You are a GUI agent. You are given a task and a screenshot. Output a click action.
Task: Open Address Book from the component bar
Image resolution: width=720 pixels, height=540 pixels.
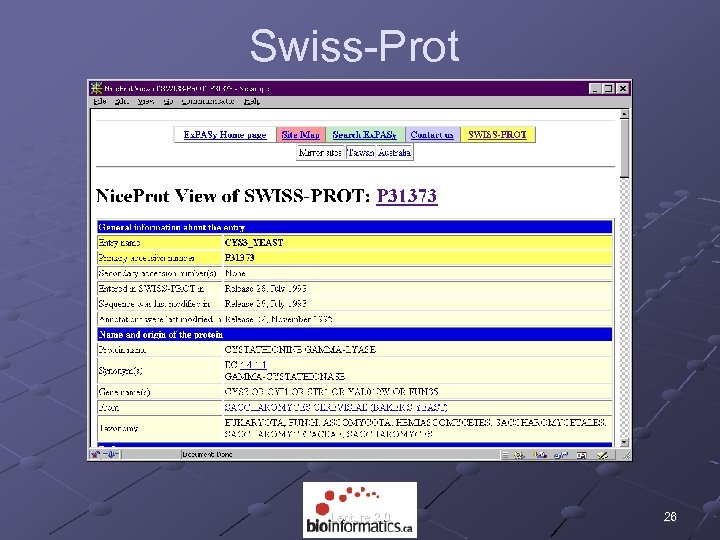(x=582, y=455)
